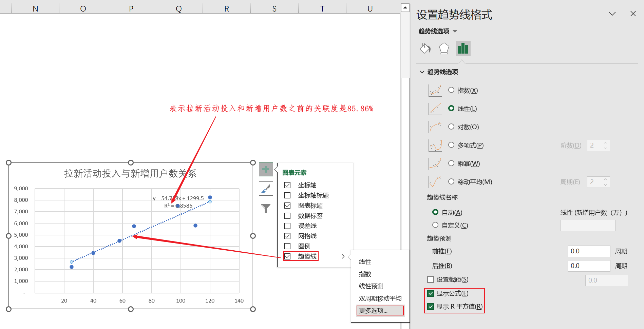The width and height of the screenshot is (644, 329).
Task: Toggle the 数据标签 chart element checkbox
Action: click(x=287, y=216)
